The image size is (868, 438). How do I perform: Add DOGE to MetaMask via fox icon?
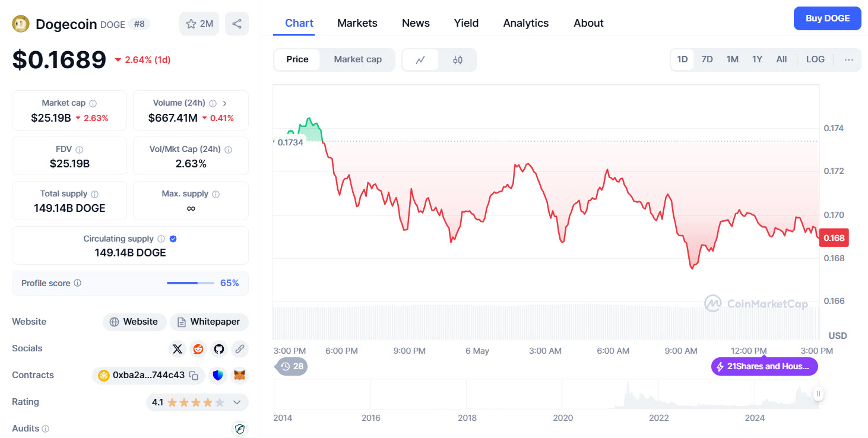point(240,375)
